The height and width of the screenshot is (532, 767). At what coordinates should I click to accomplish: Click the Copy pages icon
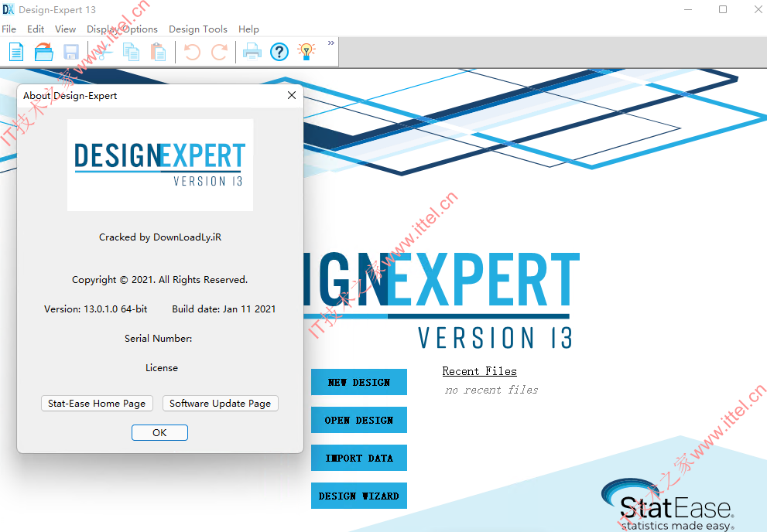pyautogui.click(x=131, y=52)
